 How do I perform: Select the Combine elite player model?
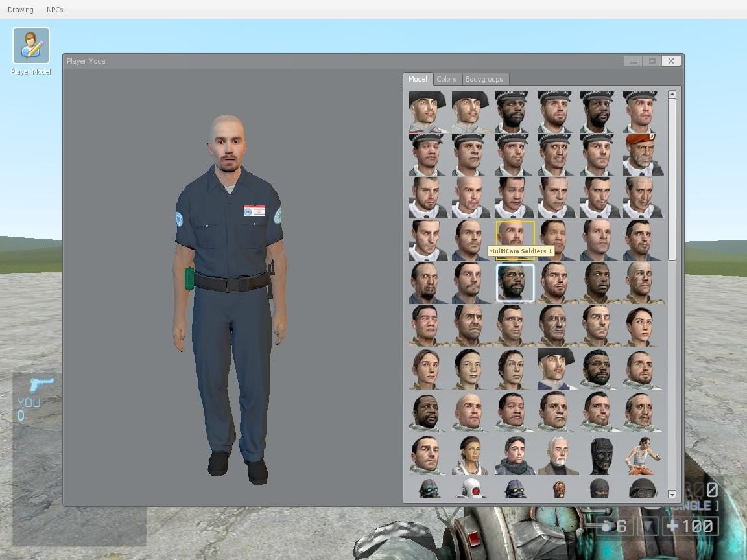pos(471,489)
